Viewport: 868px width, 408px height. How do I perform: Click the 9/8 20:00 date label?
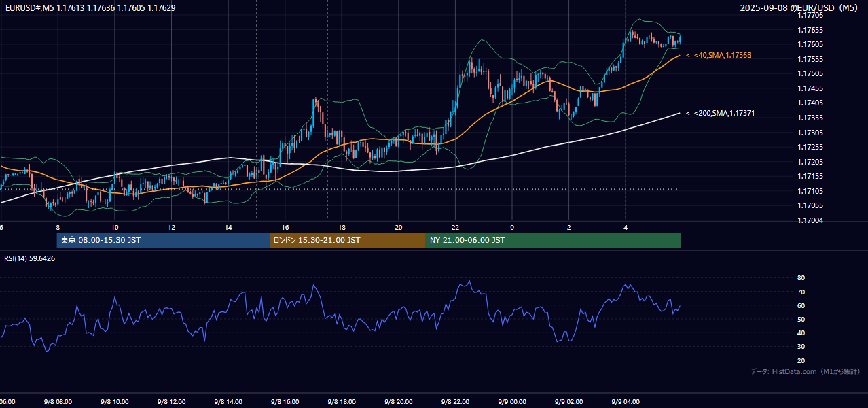click(399, 402)
